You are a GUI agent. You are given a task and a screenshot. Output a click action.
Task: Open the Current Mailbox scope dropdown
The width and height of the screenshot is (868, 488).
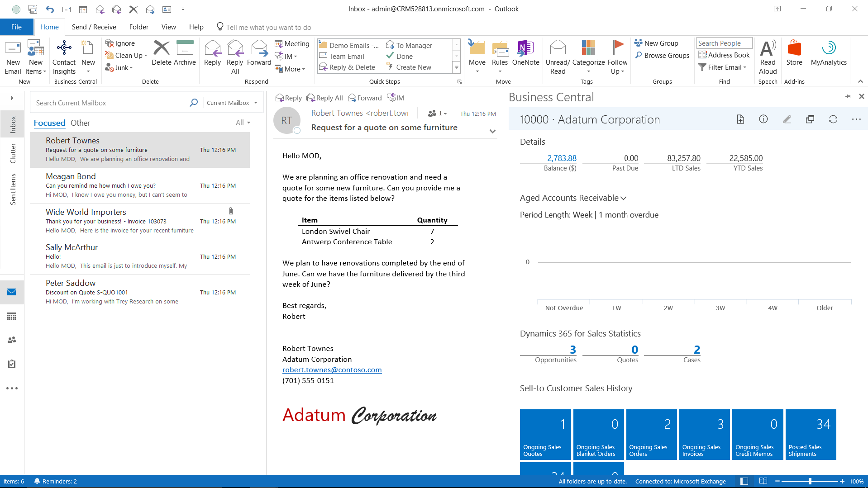[x=232, y=103]
